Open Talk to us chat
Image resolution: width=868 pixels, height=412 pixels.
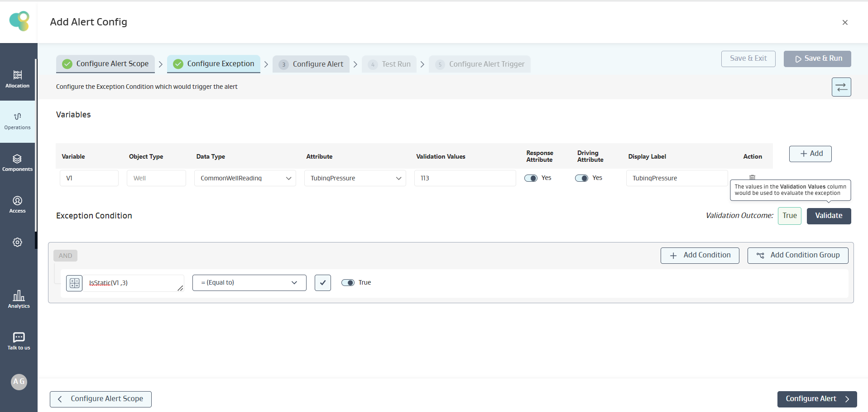pyautogui.click(x=19, y=341)
